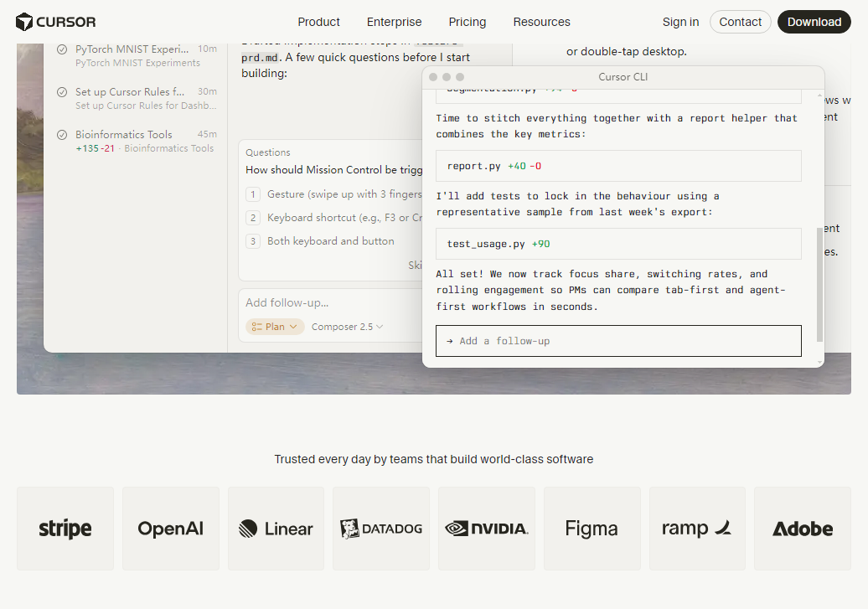Image resolution: width=868 pixels, height=609 pixels.
Task: Click the CLI scrollbar up arrow
Action: 819,95
